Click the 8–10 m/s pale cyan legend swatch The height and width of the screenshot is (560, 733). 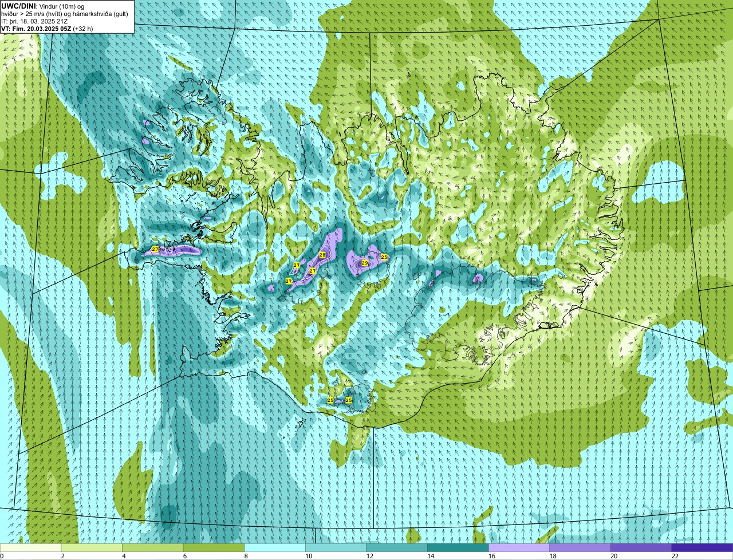pyautogui.click(x=275, y=548)
